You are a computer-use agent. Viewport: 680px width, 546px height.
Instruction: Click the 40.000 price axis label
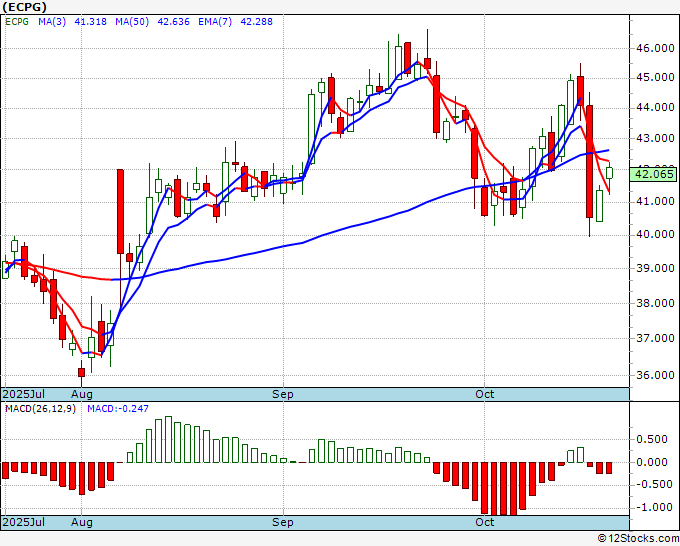(x=655, y=235)
